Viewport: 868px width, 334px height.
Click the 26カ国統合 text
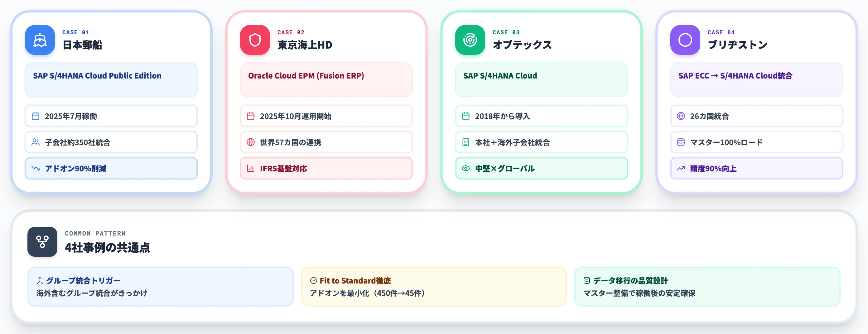(709, 116)
